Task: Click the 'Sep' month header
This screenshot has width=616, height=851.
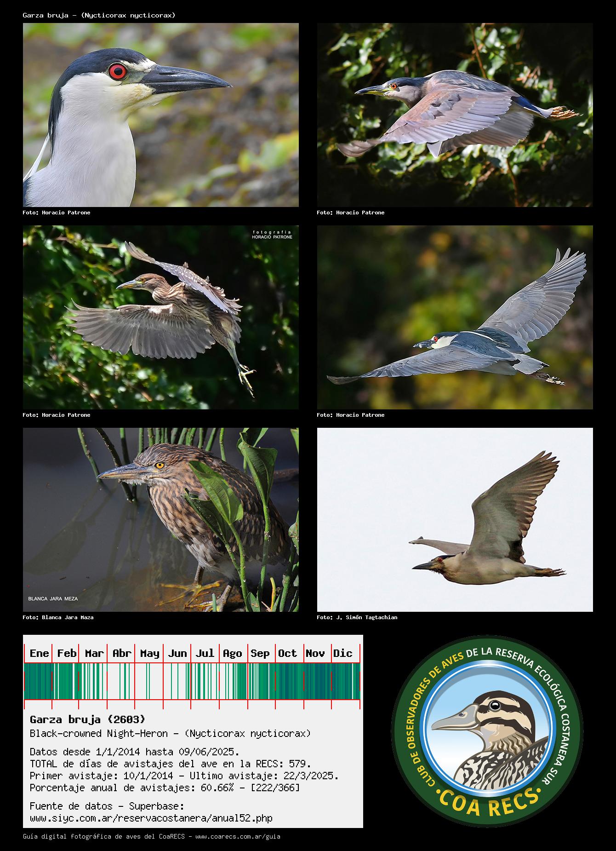Action: (260, 653)
